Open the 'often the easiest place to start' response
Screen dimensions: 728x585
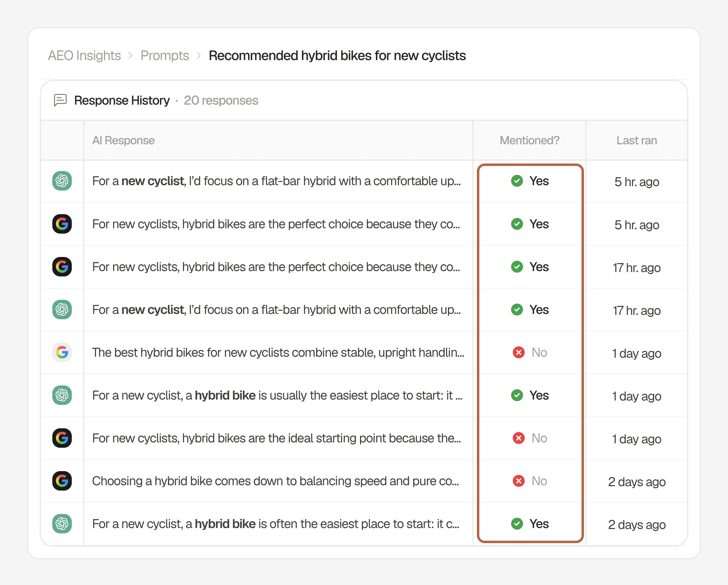pos(276,524)
